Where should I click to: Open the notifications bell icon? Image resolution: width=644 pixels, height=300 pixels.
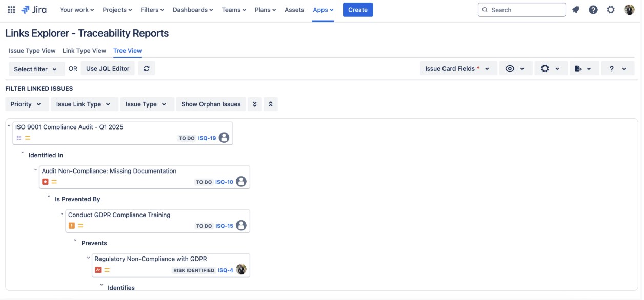pyautogui.click(x=576, y=10)
